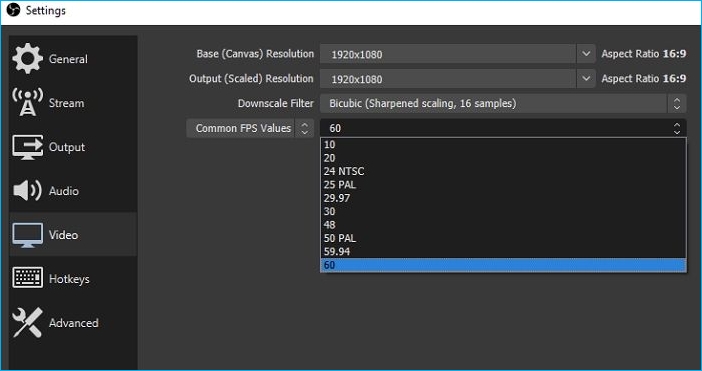Select the Video monitor icon
The height and width of the screenshot is (371, 702).
[x=27, y=235]
